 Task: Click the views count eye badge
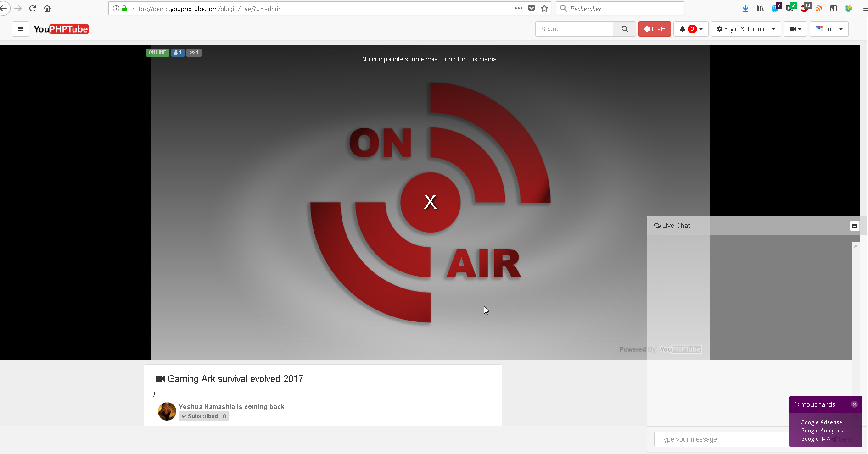[x=194, y=52]
